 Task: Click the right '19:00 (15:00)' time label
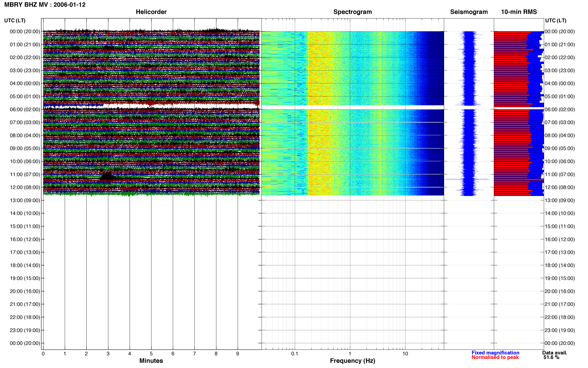560,278
